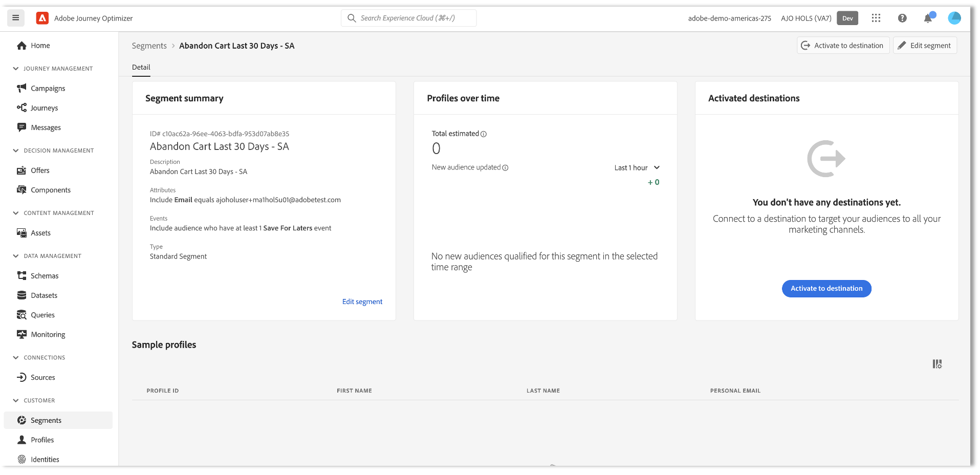Sort by the Profile ID column header

163,391
